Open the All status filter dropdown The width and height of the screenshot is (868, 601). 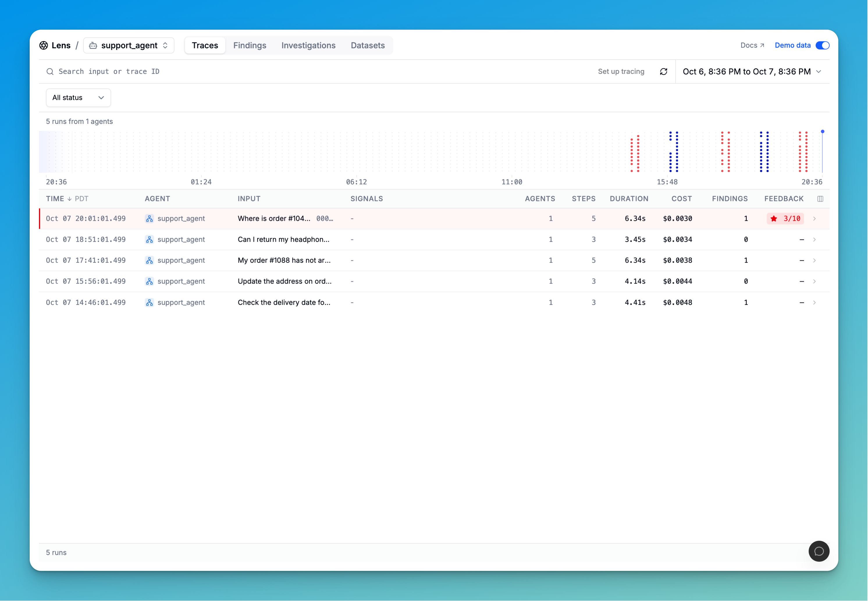pos(78,97)
